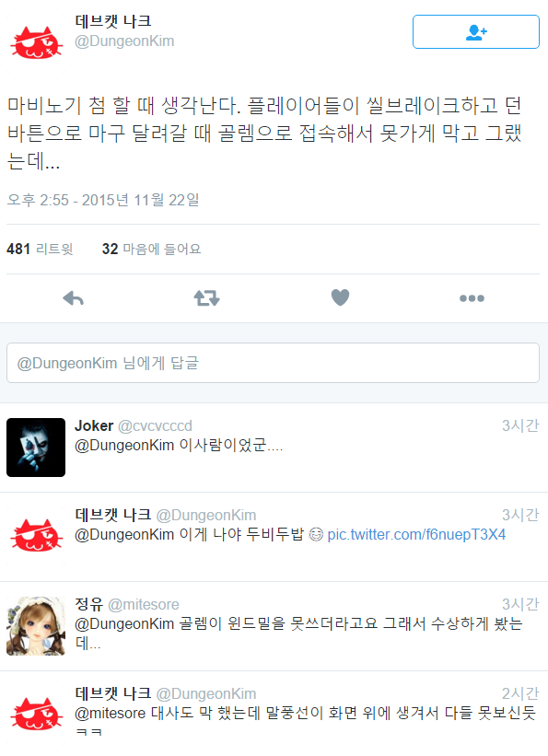Viewport: 548px width, 756px height.
Task: Click the main tweet's red cat avatar
Action: (x=36, y=43)
